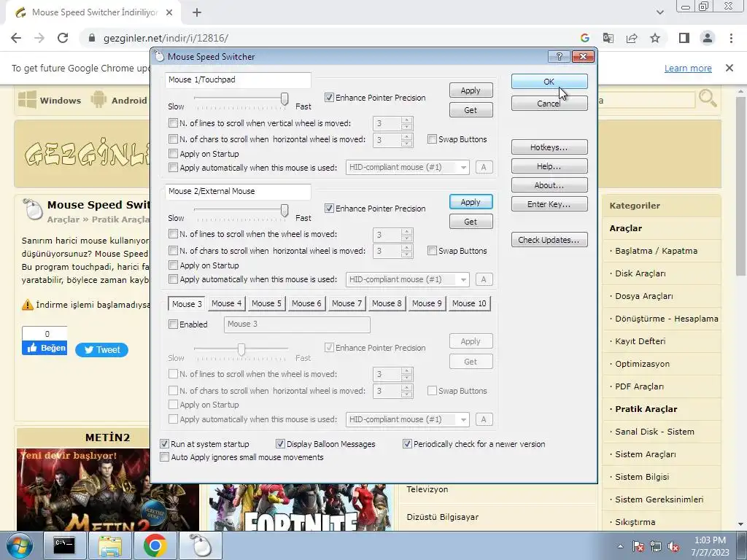747x560 pixels.
Task: Bookmark this page with star icon
Action: click(x=655, y=38)
